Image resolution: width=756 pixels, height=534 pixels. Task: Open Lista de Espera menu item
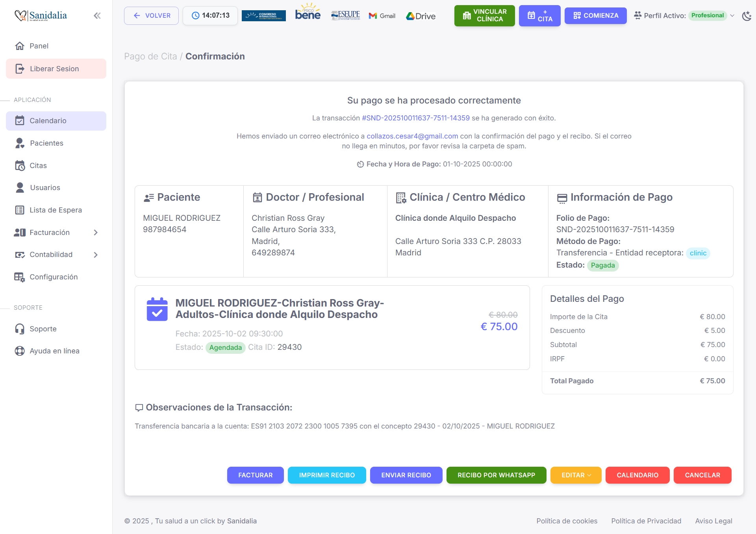click(x=56, y=210)
